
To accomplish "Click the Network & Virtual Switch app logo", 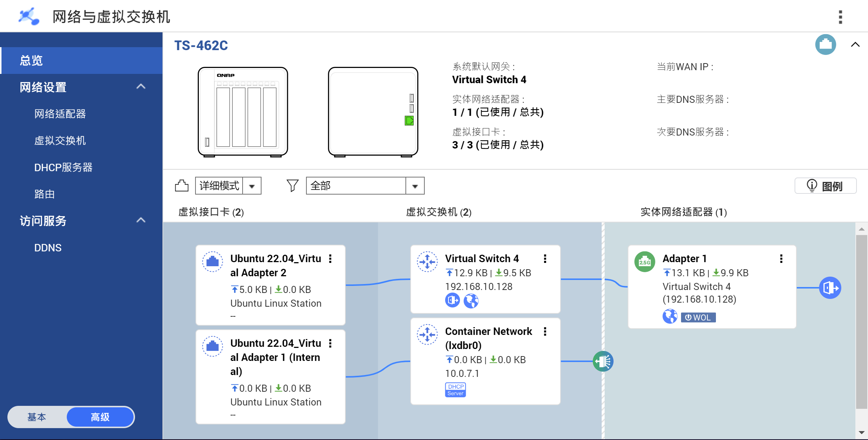I will (x=29, y=16).
